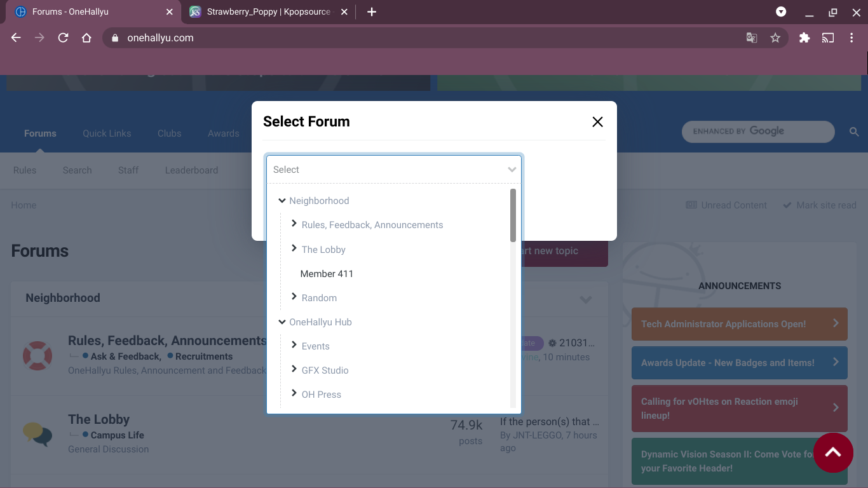Open the Recruitments subforum

(x=204, y=356)
